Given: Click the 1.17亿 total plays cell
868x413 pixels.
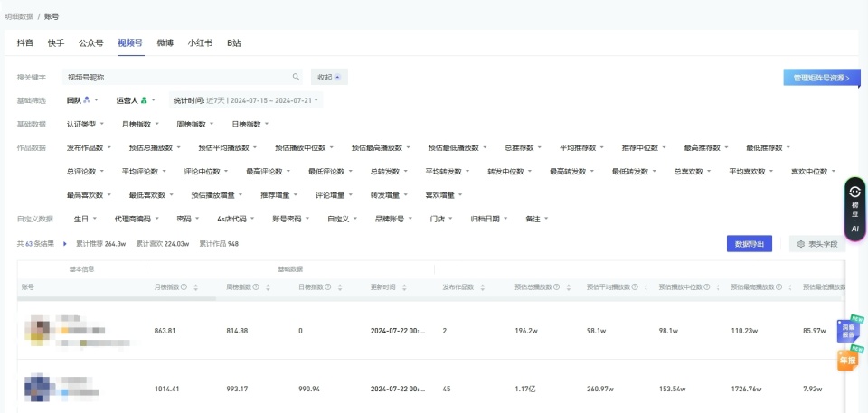Looking at the screenshot, I should (525, 389).
